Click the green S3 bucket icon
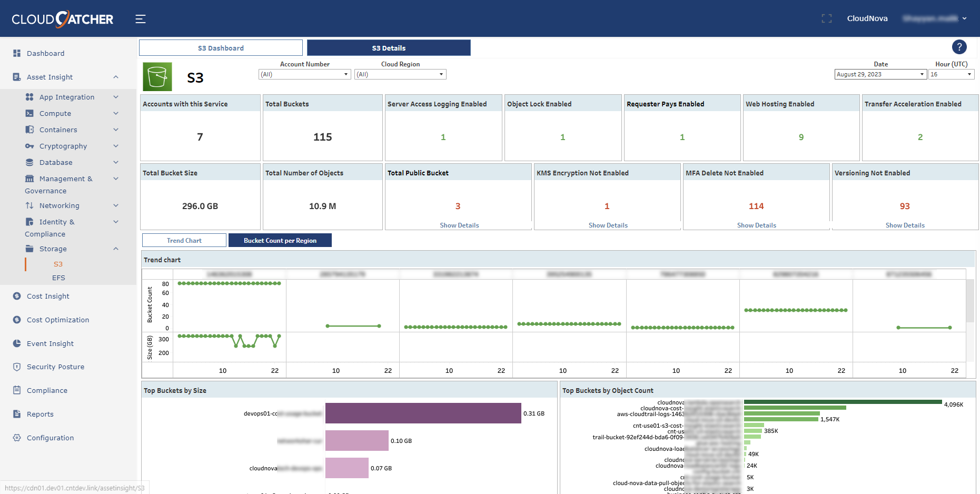Screen dimensions: 980x494 157,77
